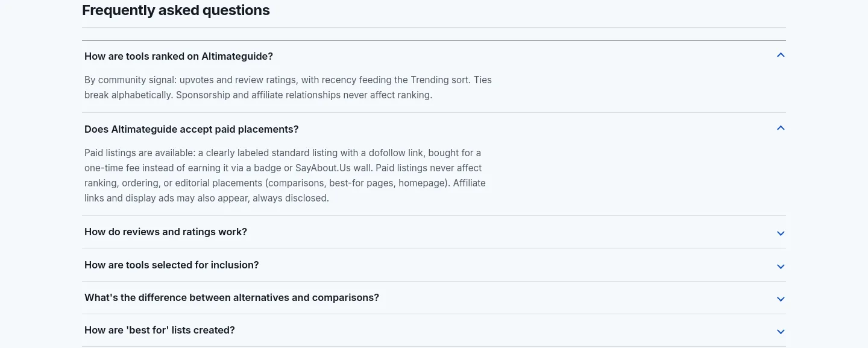Click the 'Trending sort' phrase in the first answer

pos(439,80)
